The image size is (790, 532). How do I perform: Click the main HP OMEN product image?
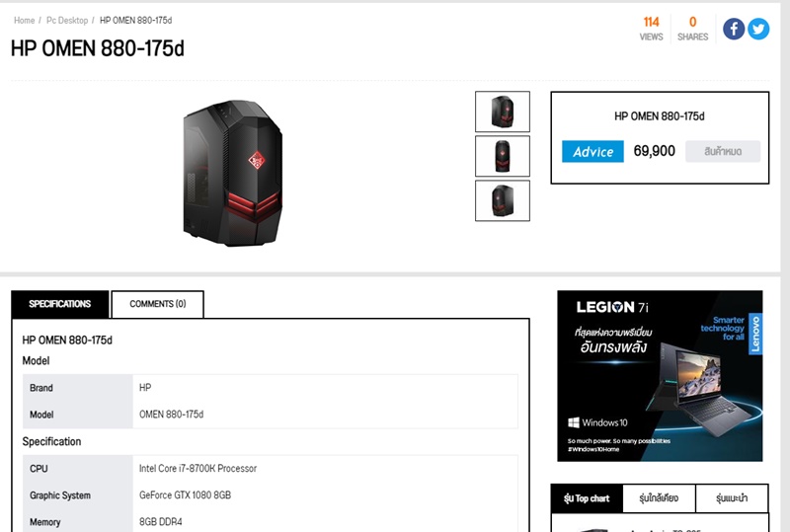(233, 173)
